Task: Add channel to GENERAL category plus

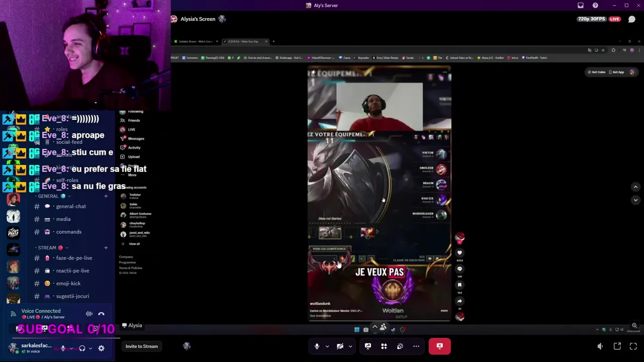Action: point(106,197)
